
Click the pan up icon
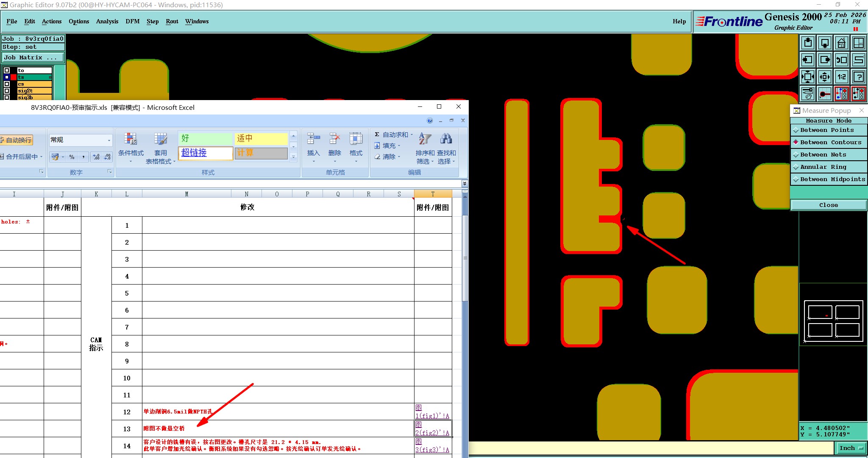coord(808,43)
